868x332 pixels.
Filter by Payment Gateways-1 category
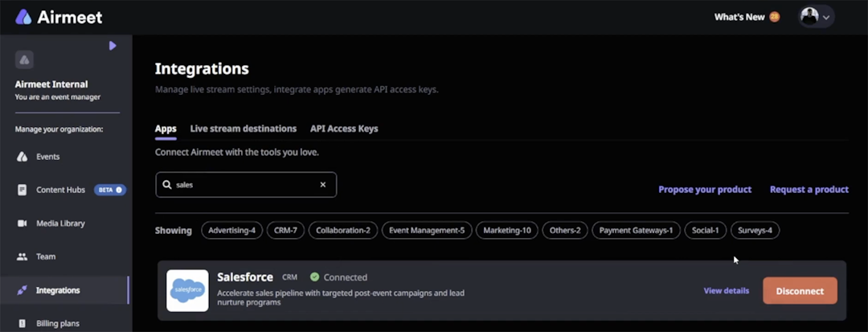[636, 230]
